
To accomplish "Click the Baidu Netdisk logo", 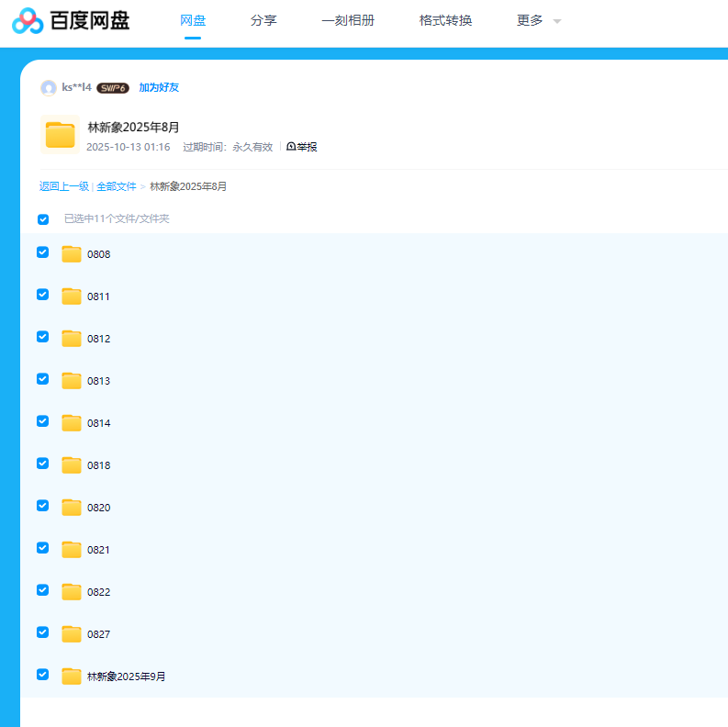I will 71,20.
